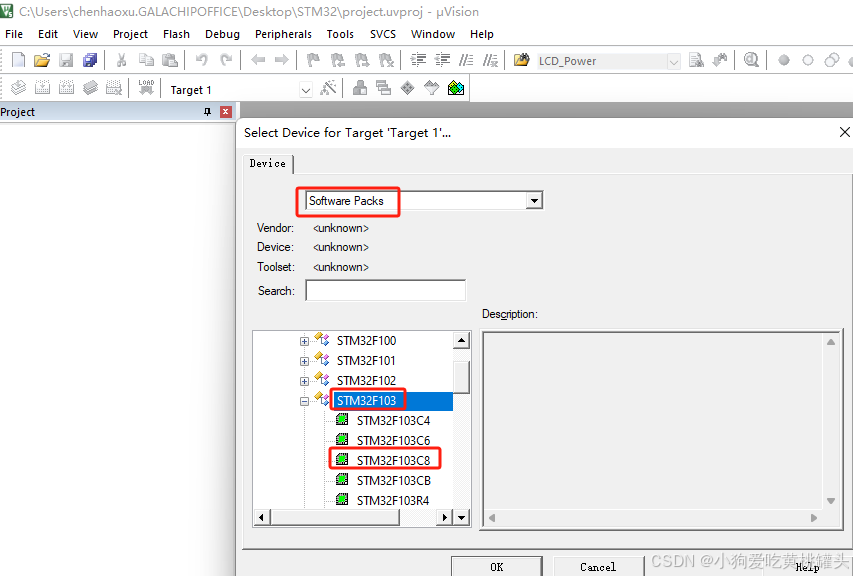Click the OK button
Screen dimensions: 853x576
point(497,566)
